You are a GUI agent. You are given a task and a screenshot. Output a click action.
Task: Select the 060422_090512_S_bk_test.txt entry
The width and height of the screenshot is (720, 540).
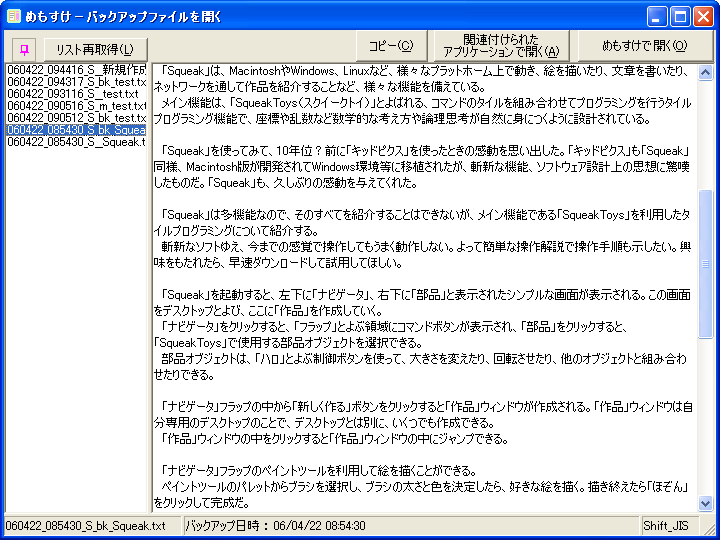pos(76,118)
